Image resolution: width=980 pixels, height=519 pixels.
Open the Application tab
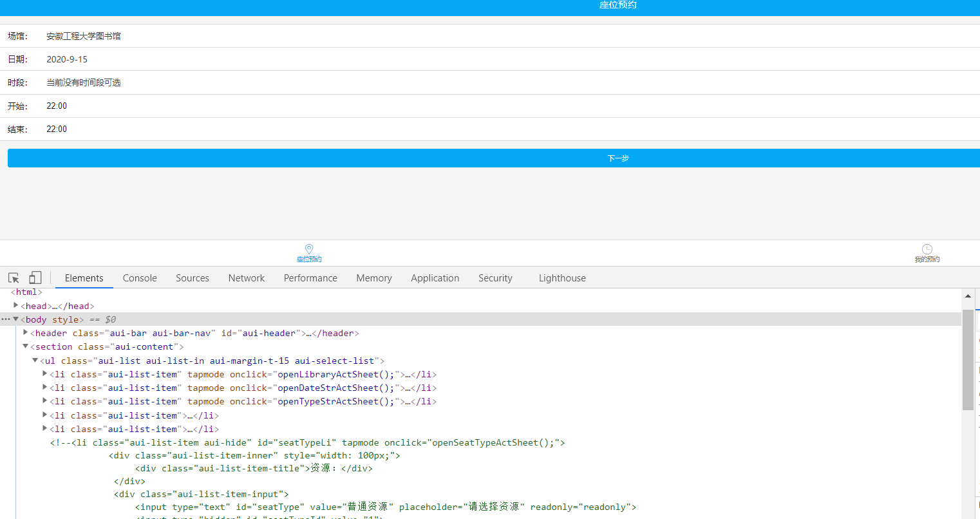[x=435, y=278]
